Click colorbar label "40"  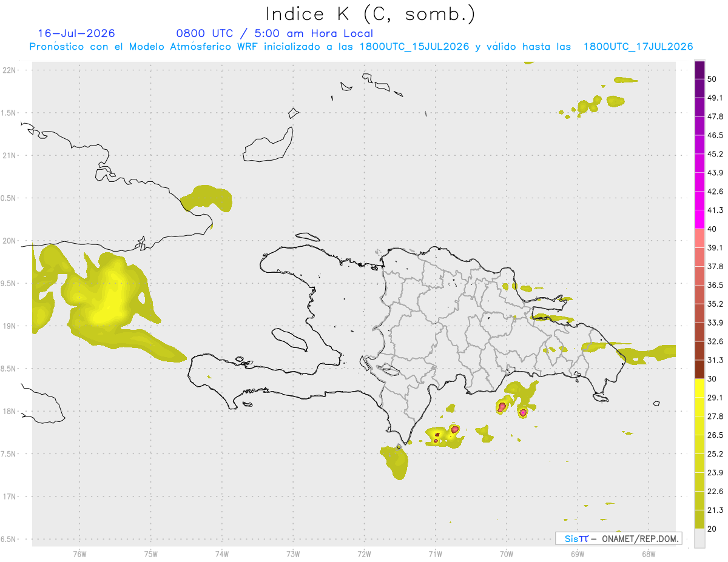(712, 229)
